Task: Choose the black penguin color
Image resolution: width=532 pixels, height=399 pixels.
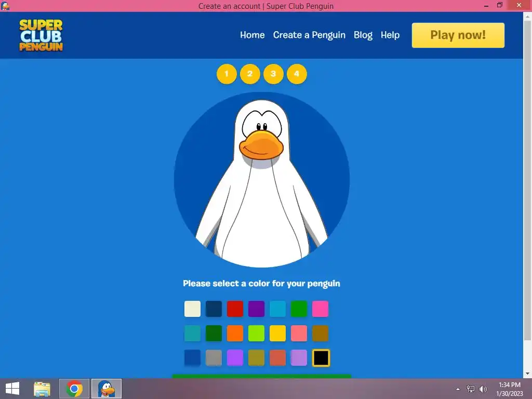Action: 321,358
